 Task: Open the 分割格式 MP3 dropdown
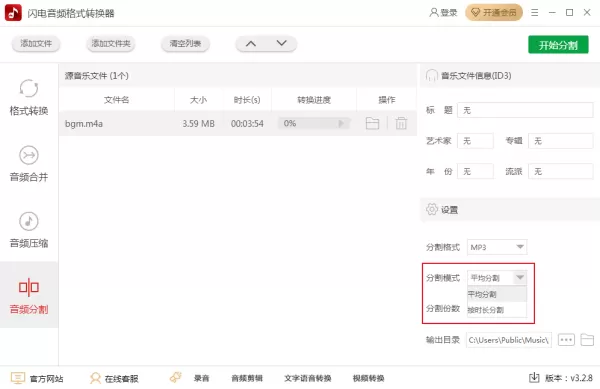pyautogui.click(x=497, y=247)
